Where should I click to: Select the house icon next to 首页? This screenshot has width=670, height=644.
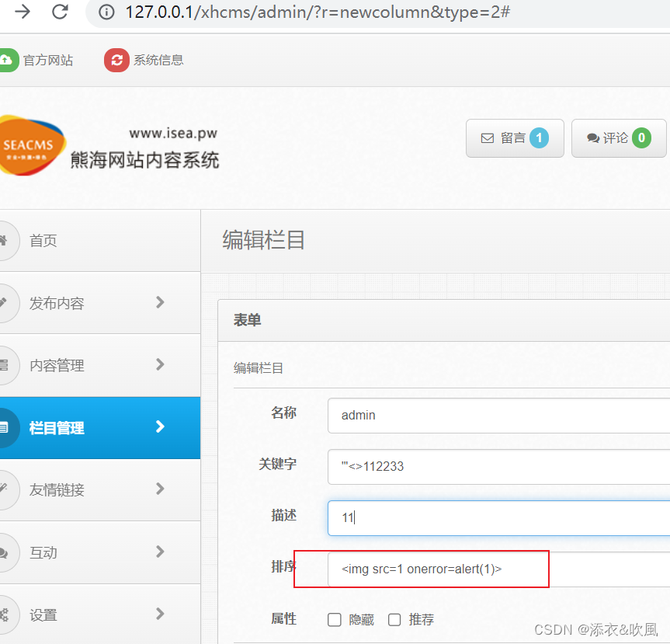pos(6,240)
